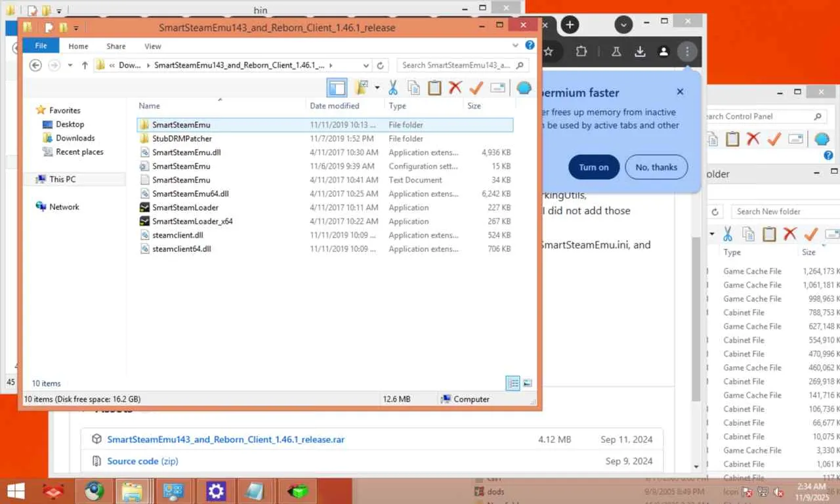Open the SmartSteamEmu143_and_Reborn_Client_1.46.1_release.rar link
This screenshot has width=840, height=504.
226,439
